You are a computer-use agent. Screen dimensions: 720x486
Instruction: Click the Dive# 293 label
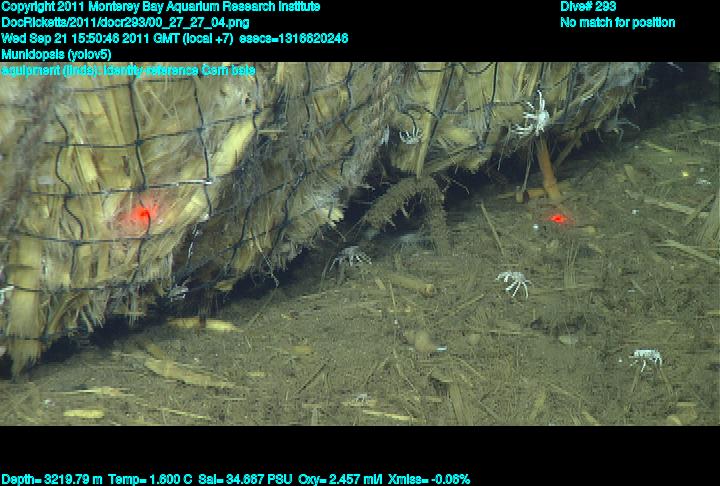pyautogui.click(x=588, y=7)
